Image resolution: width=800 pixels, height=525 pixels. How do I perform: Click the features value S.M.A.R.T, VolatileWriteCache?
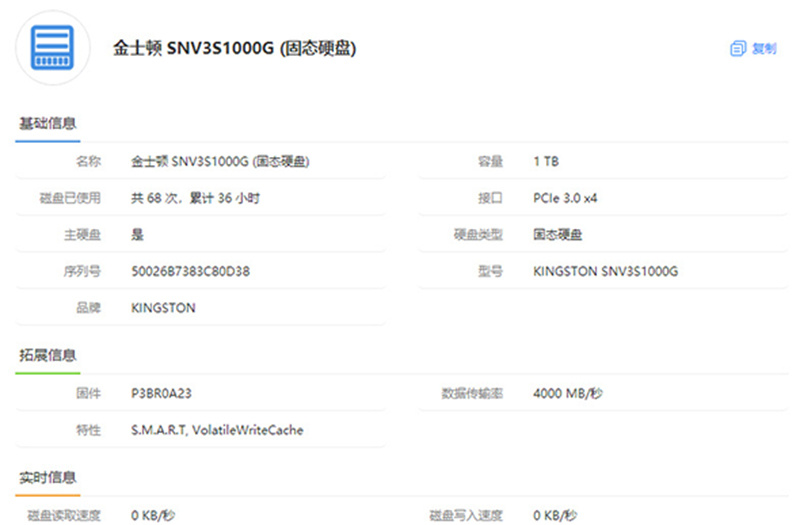point(217,430)
